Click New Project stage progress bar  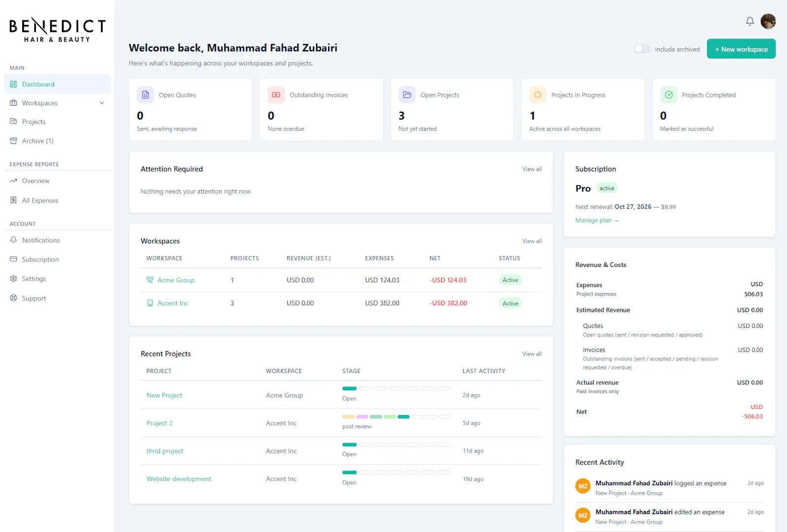pyautogui.click(x=396, y=388)
